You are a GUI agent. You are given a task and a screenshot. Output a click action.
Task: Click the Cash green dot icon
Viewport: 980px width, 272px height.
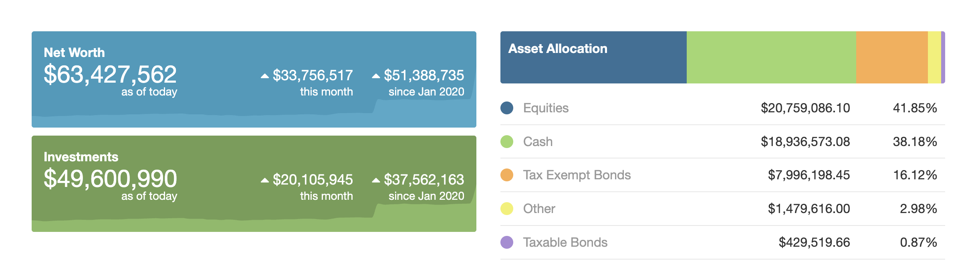(507, 142)
